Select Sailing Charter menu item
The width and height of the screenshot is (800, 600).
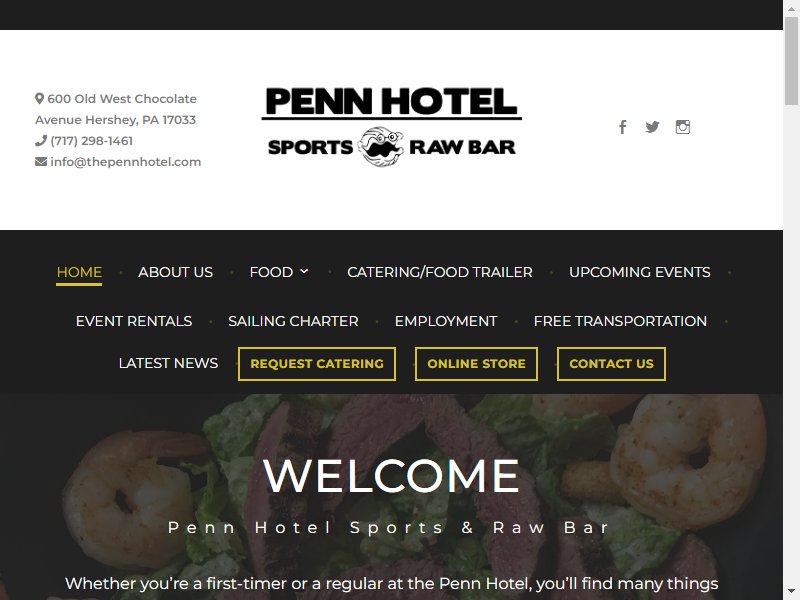tap(293, 321)
